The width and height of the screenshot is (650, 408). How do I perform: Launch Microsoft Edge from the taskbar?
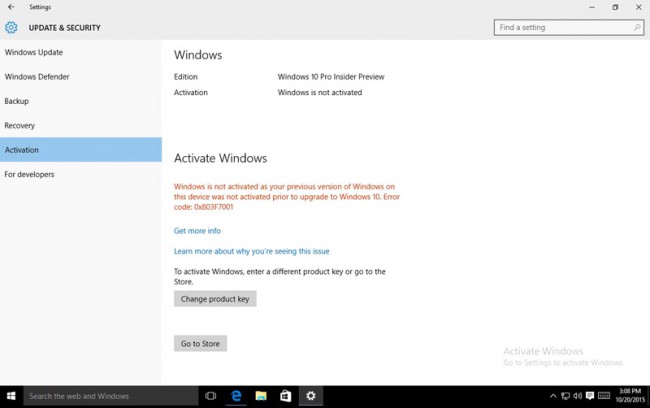point(236,396)
